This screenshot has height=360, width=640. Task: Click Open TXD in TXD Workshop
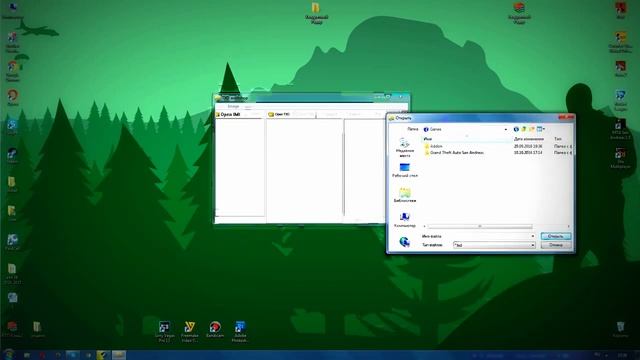coord(279,115)
